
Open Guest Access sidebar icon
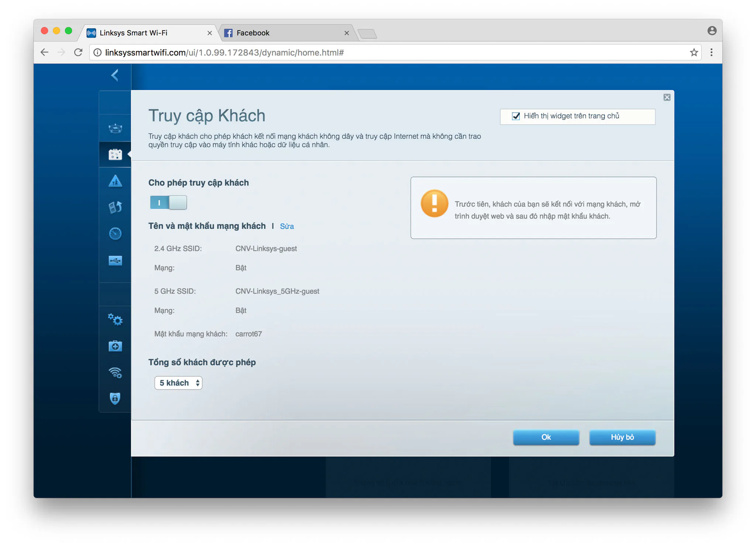tap(115, 154)
